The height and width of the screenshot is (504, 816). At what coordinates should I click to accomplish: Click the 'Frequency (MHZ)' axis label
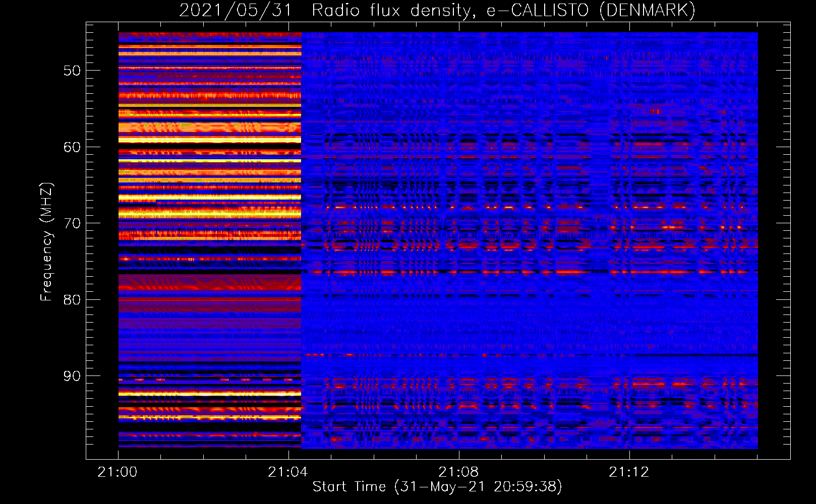point(46,242)
